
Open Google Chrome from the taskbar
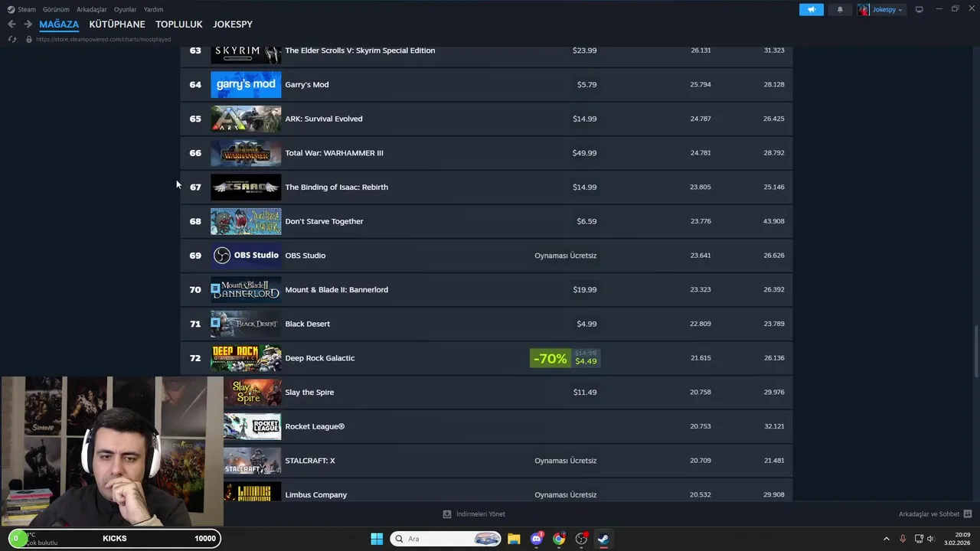point(559,539)
